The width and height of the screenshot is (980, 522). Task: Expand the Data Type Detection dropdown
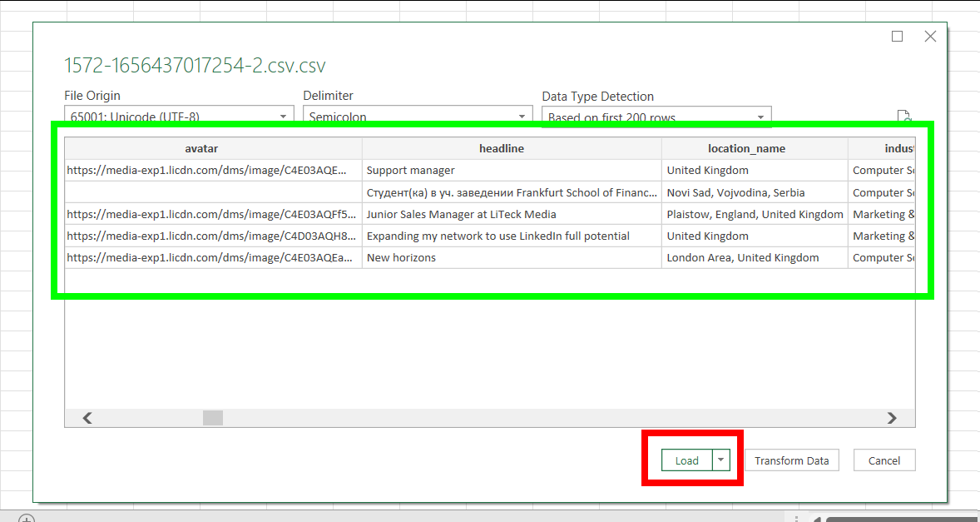[x=656, y=117]
